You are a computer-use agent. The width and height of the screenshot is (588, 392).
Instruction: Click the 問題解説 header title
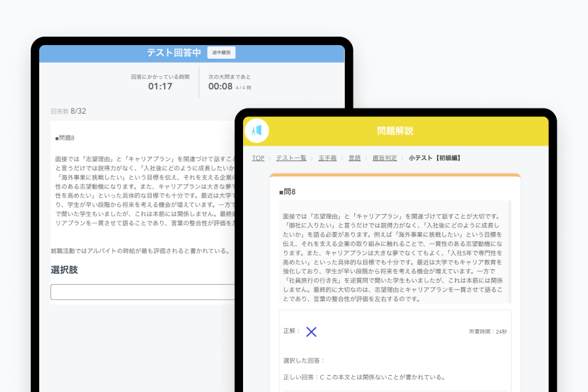pyautogui.click(x=395, y=131)
